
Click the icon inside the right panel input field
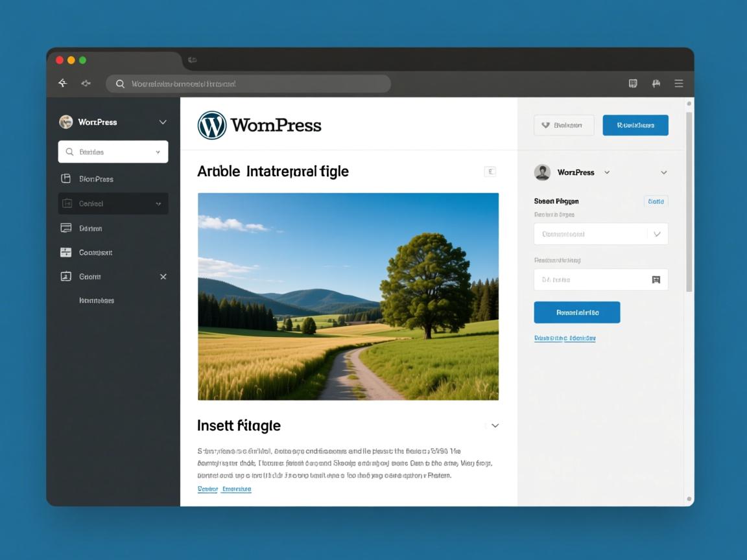point(656,280)
